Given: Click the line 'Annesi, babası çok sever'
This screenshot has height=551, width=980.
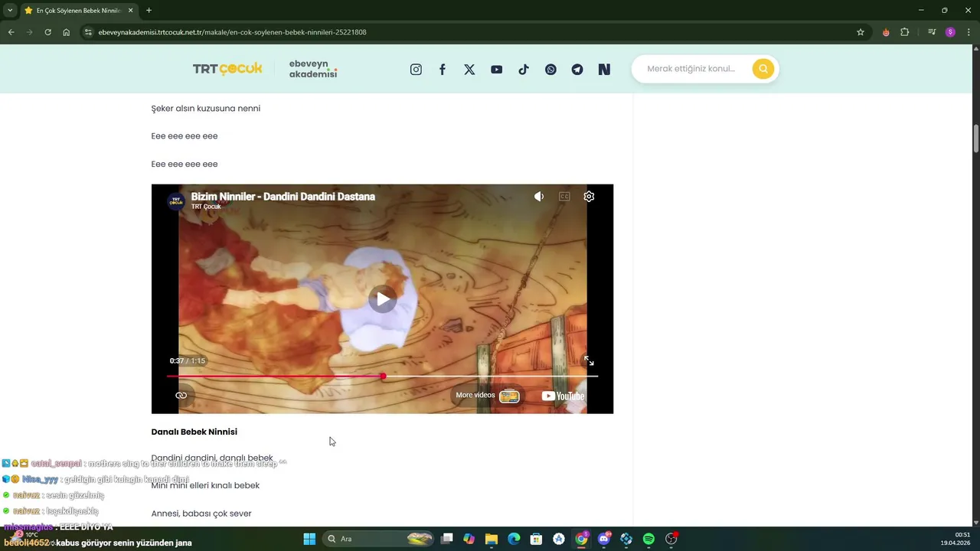Looking at the screenshot, I should coord(201,514).
